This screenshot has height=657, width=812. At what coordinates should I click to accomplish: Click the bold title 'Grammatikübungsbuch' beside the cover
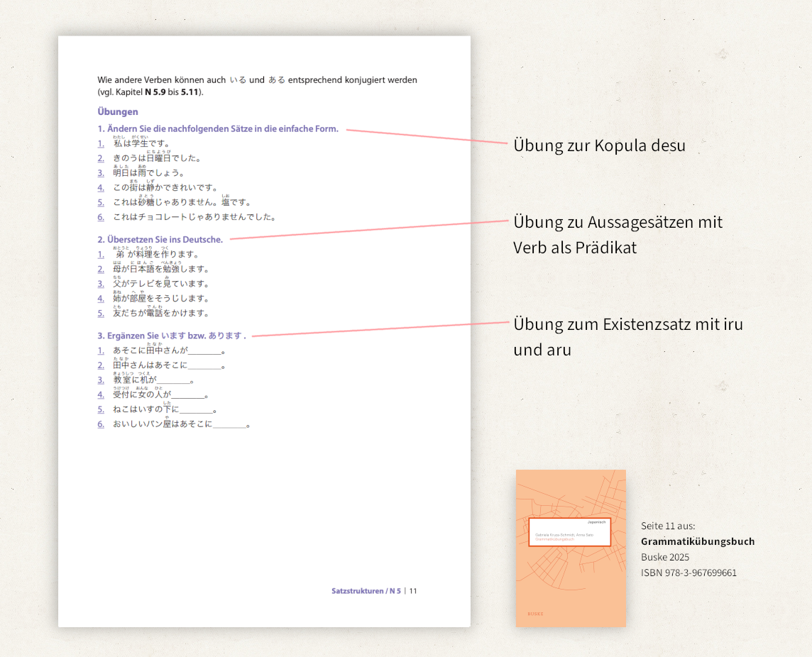point(698,541)
